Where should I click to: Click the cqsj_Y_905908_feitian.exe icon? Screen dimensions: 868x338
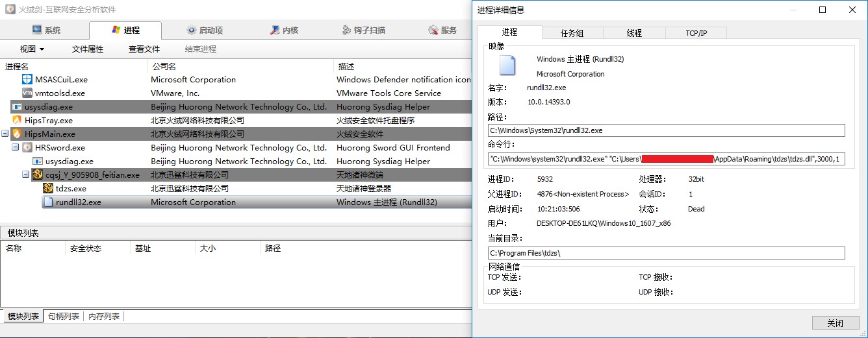pos(38,175)
